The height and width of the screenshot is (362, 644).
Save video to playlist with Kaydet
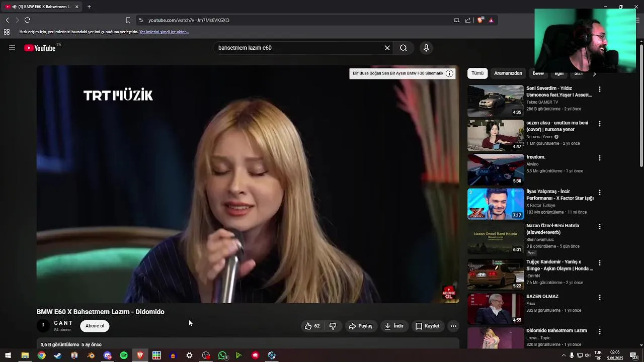point(427,326)
